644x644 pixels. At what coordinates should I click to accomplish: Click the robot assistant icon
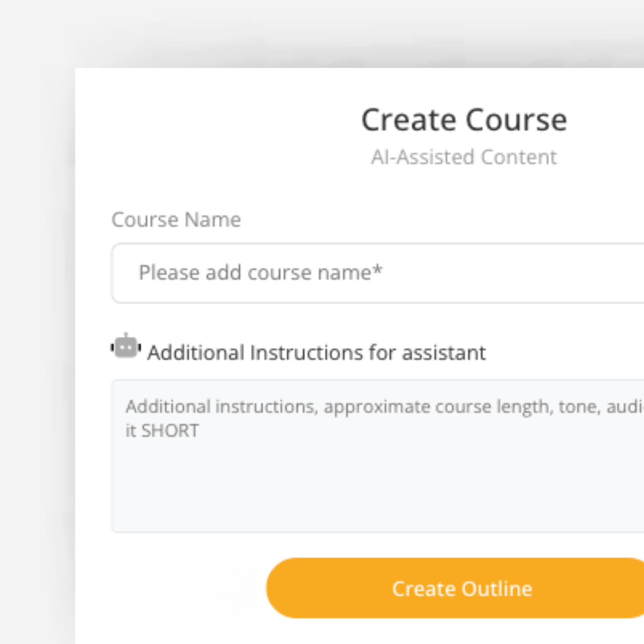[x=126, y=347]
